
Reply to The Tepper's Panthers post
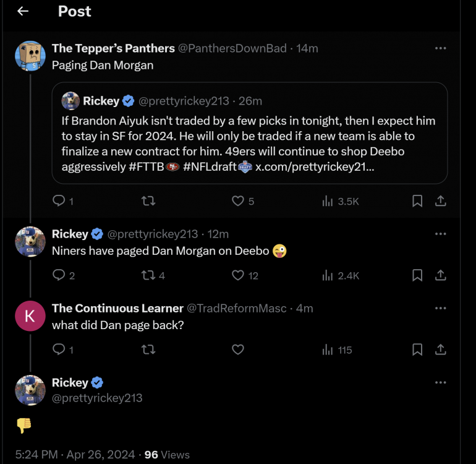click(59, 201)
